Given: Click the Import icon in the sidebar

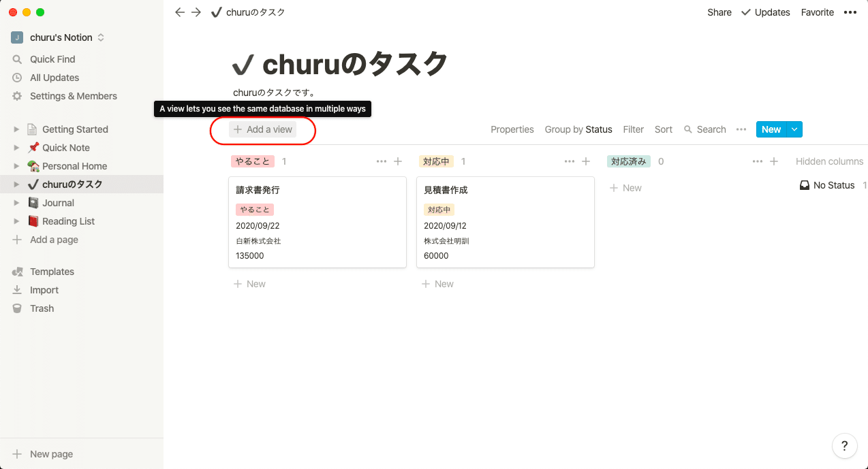Looking at the screenshot, I should pos(17,290).
